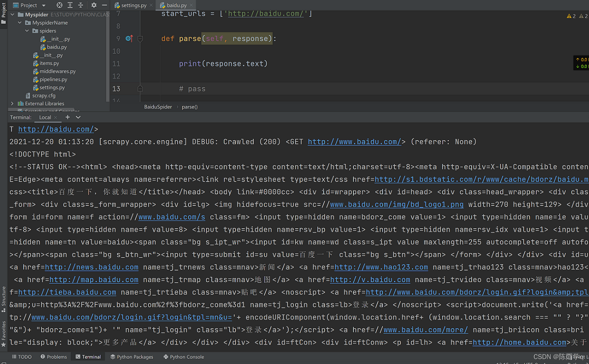Open the Python Packages tool window
589x364 pixels.
pos(132,357)
